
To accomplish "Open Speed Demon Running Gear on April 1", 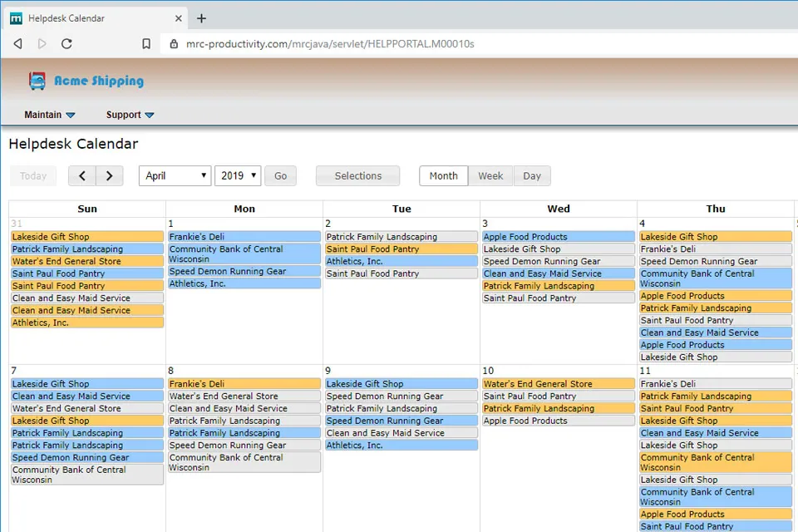I will (244, 271).
